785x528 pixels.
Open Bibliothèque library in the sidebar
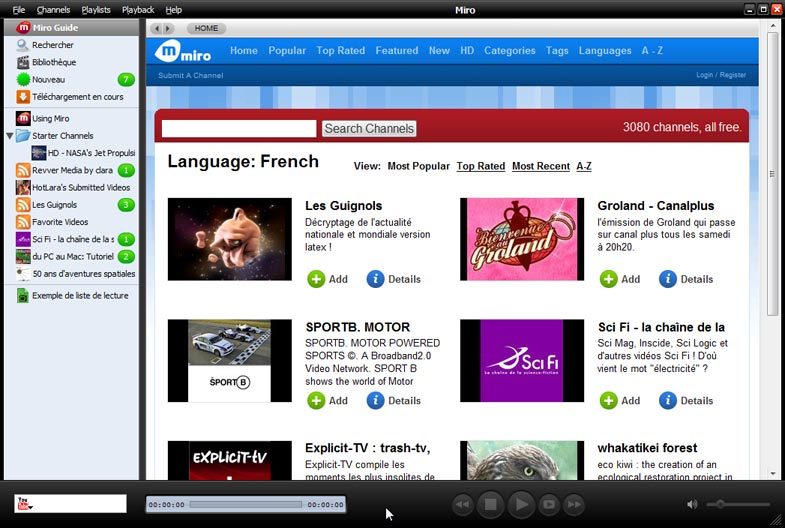point(53,62)
